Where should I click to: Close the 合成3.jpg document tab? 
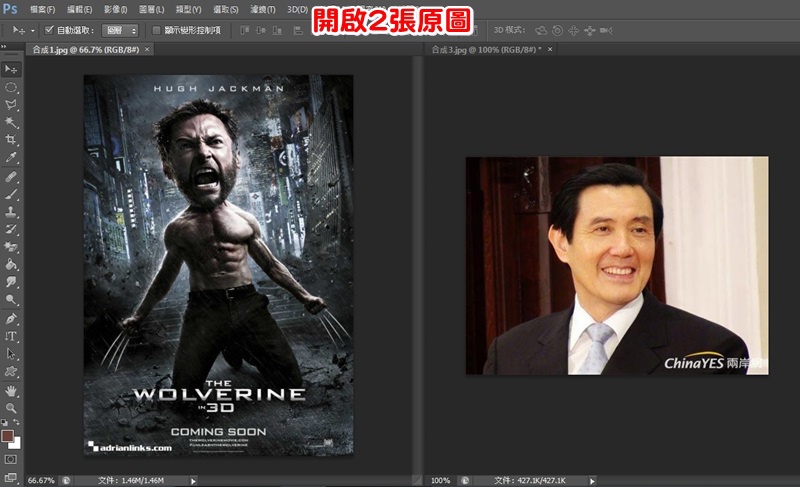click(550, 49)
